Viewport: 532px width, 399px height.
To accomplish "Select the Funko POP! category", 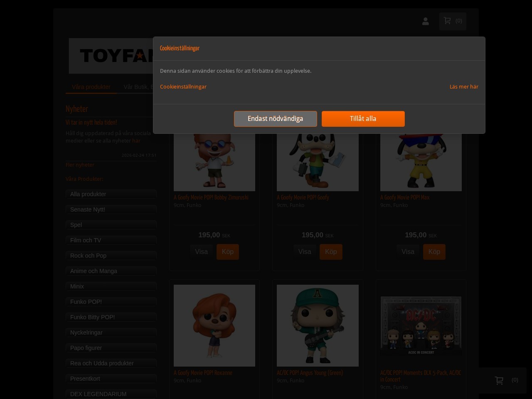I will [x=111, y=302].
